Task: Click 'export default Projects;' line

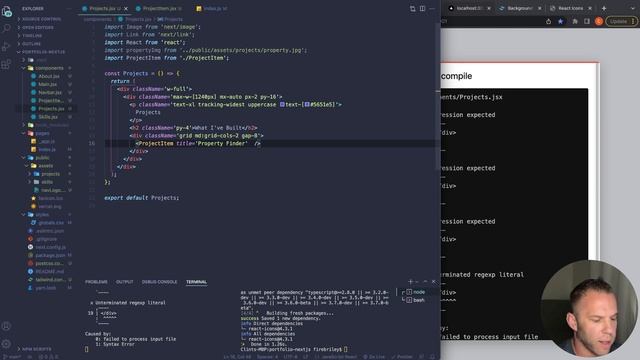Action: pyautogui.click(x=141, y=198)
